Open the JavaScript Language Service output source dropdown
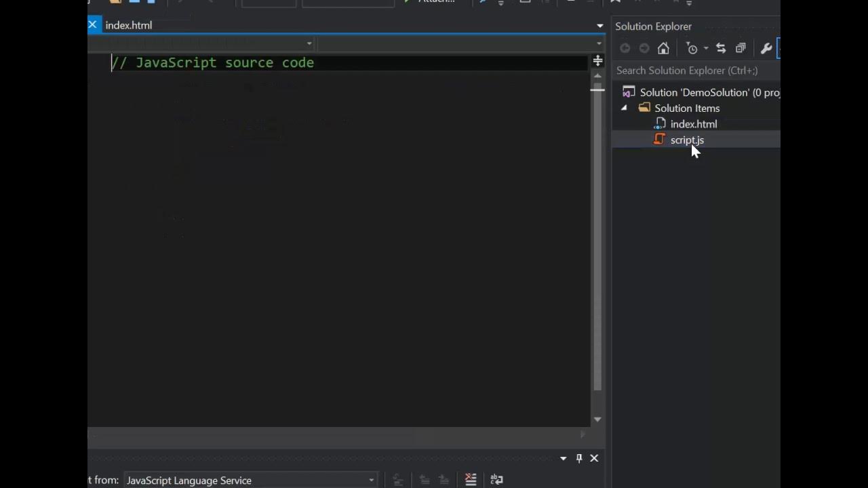The width and height of the screenshot is (868, 488). (251, 480)
